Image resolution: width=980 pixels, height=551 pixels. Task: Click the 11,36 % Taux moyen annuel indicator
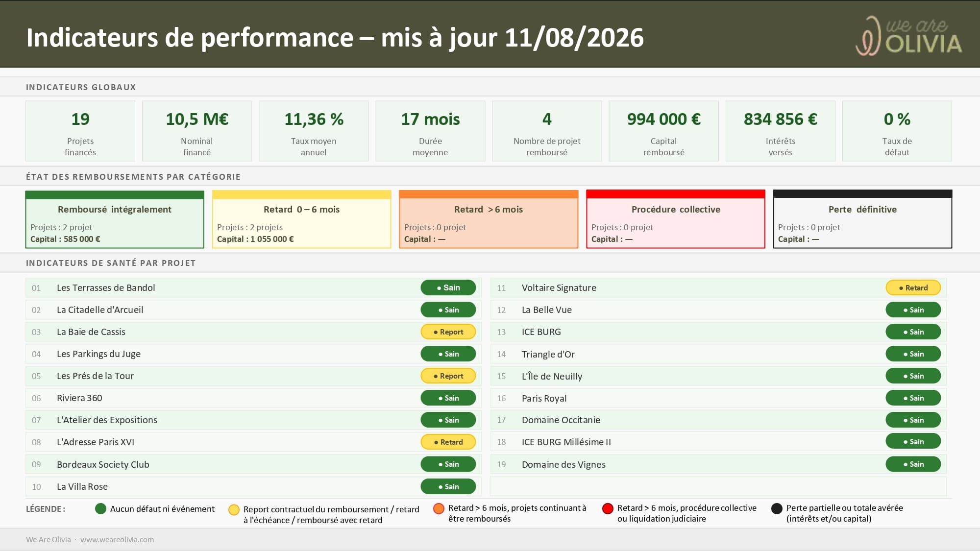pyautogui.click(x=314, y=131)
